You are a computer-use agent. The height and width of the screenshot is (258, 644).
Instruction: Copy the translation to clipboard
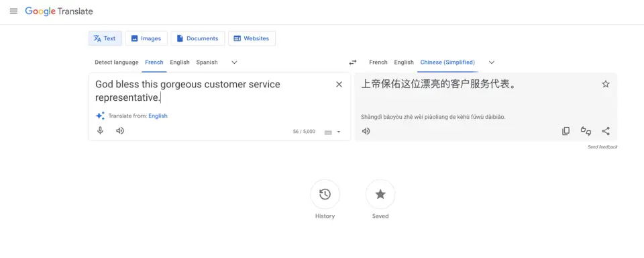click(x=566, y=131)
